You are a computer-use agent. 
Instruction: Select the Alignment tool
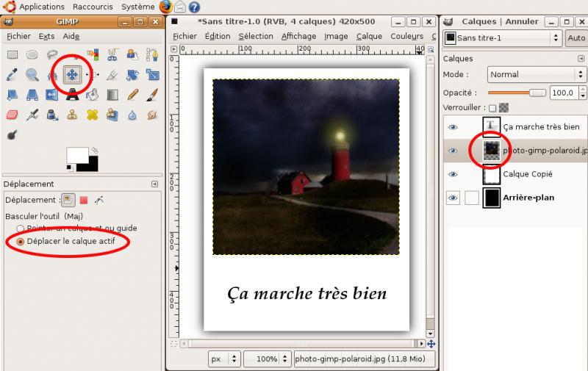coord(93,75)
